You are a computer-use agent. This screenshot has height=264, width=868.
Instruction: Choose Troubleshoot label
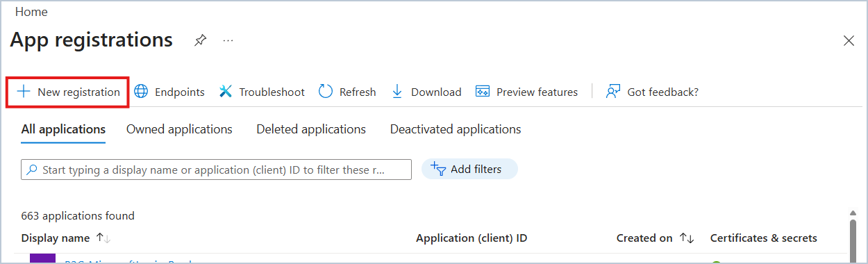point(272,92)
